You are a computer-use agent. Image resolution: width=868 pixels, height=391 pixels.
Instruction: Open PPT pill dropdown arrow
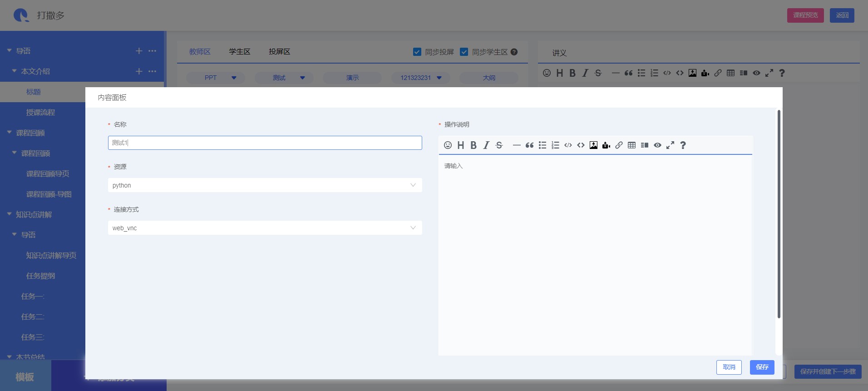(x=234, y=78)
